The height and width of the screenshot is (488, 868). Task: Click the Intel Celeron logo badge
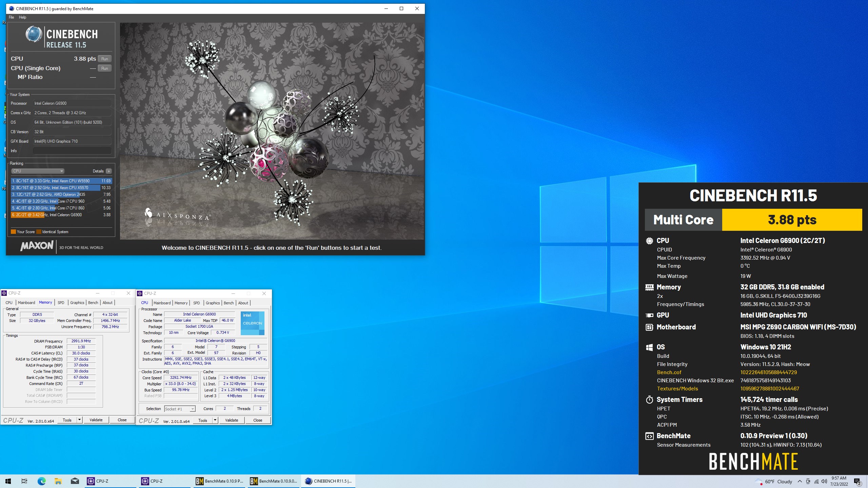point(252,323)
